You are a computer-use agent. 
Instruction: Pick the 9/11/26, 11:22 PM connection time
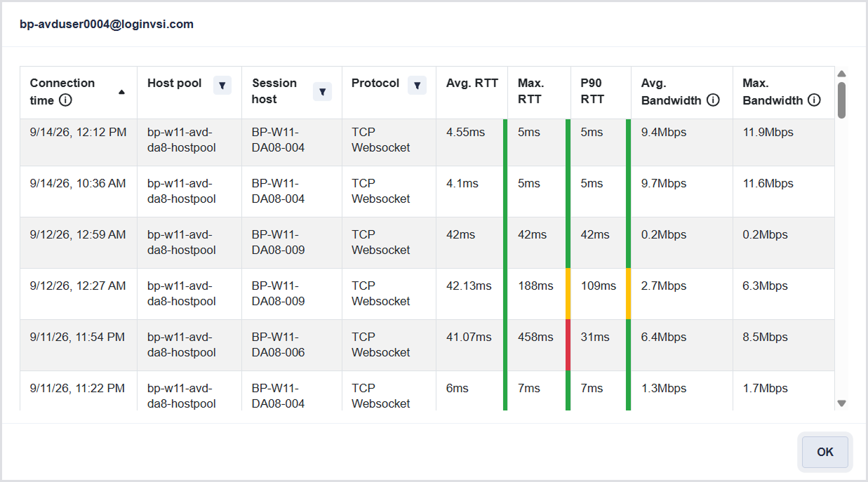tap(77, 389)
